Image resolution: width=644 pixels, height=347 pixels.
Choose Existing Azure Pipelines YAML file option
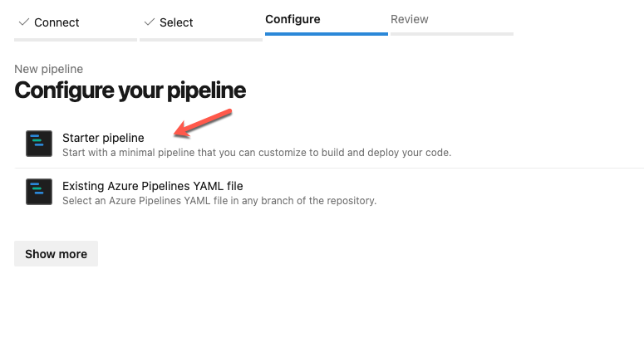tap(329, 192)
